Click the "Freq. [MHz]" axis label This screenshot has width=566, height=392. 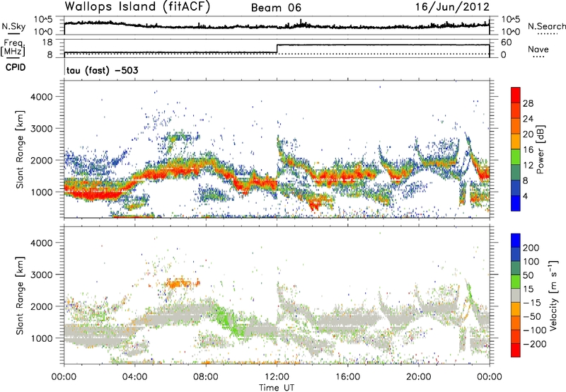click(13, 47)
